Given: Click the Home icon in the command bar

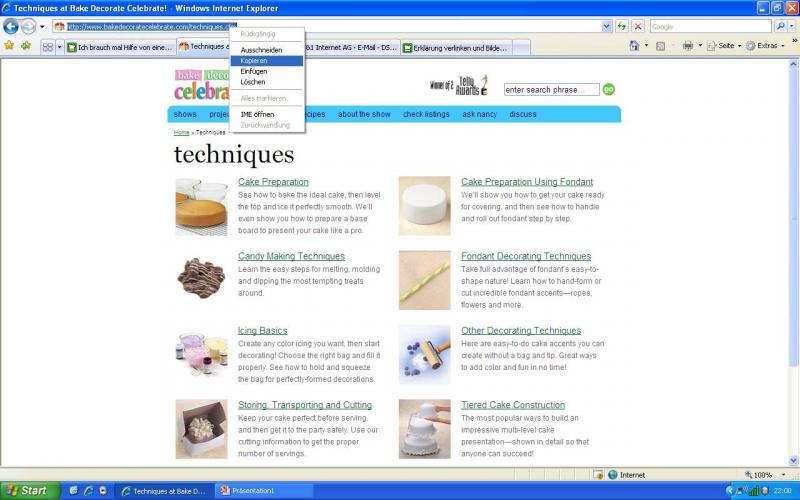Looking at the screenshot, I should click(x=635, y=46).
